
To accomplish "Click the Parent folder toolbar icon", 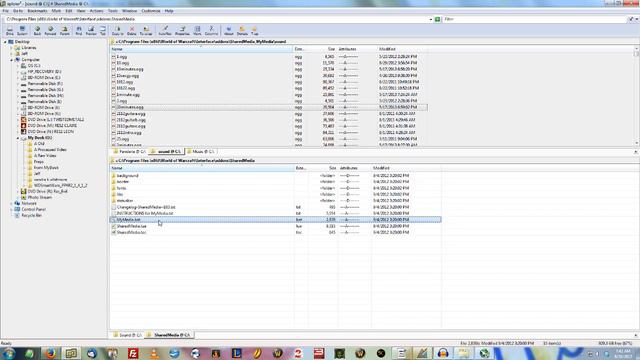I will [64, 30].
